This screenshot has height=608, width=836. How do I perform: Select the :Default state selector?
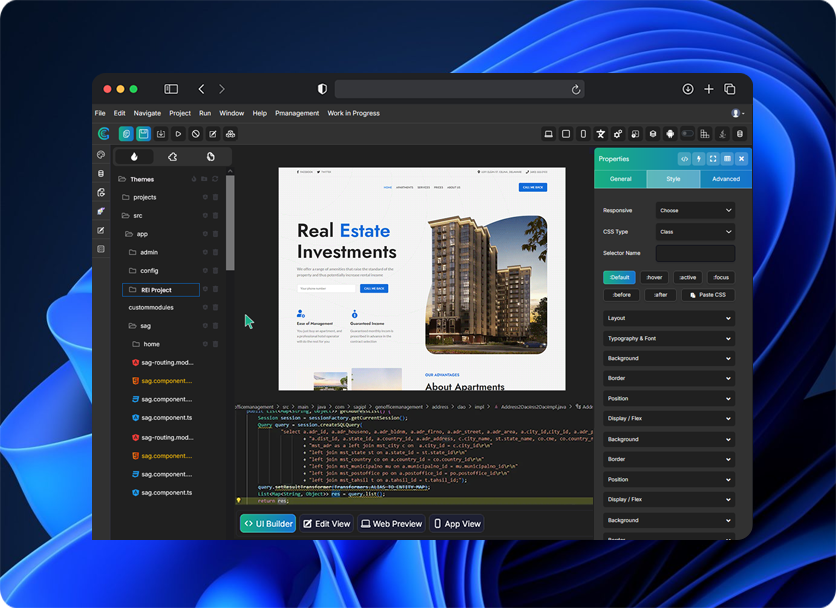tap(620, 277)
